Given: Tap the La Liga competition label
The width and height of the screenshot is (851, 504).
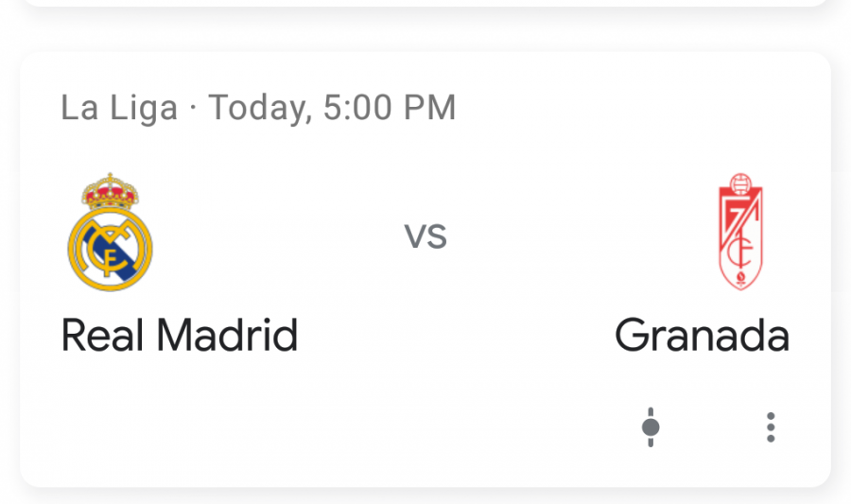Looking at the screenshot, I should pyautogui.click(x=119, y=108).
